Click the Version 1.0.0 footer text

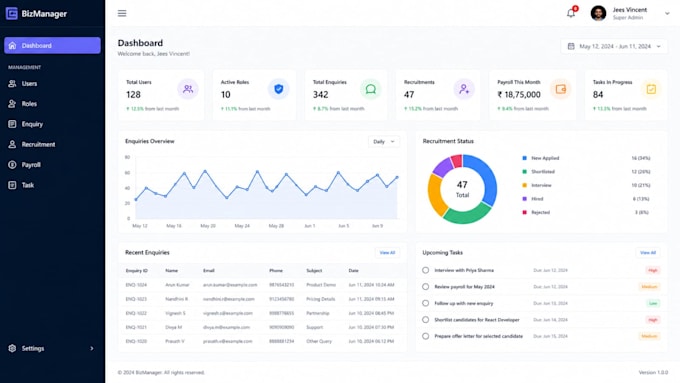pos(653,373)
